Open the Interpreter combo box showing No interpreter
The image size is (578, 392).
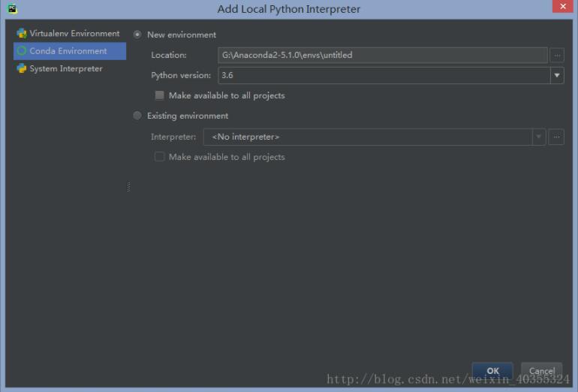(374, 137)
